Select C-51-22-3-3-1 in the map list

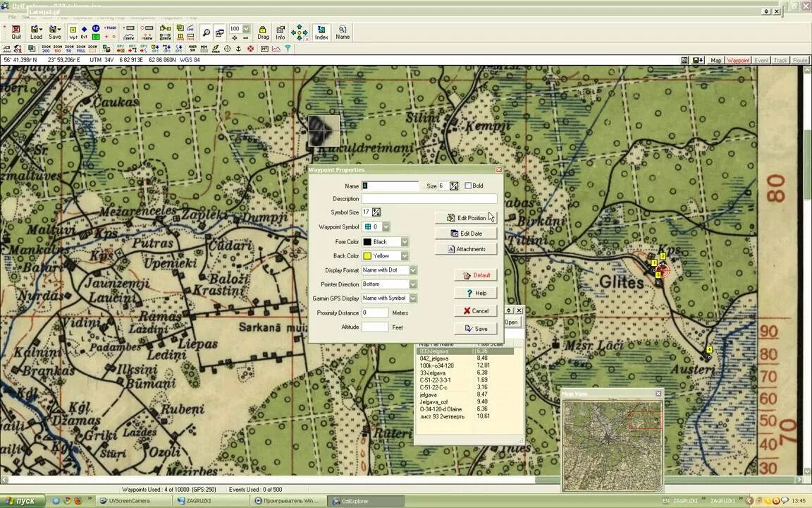point(435,380)
